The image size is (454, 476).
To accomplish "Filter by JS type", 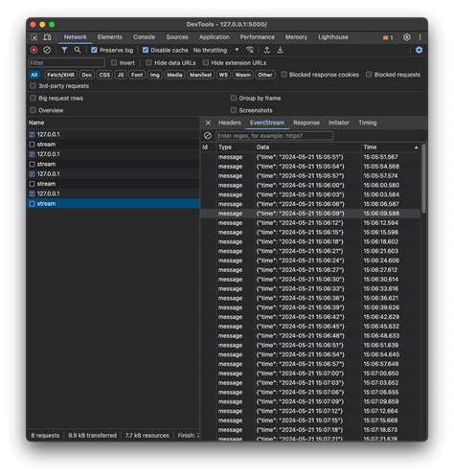I will (121, 75).
